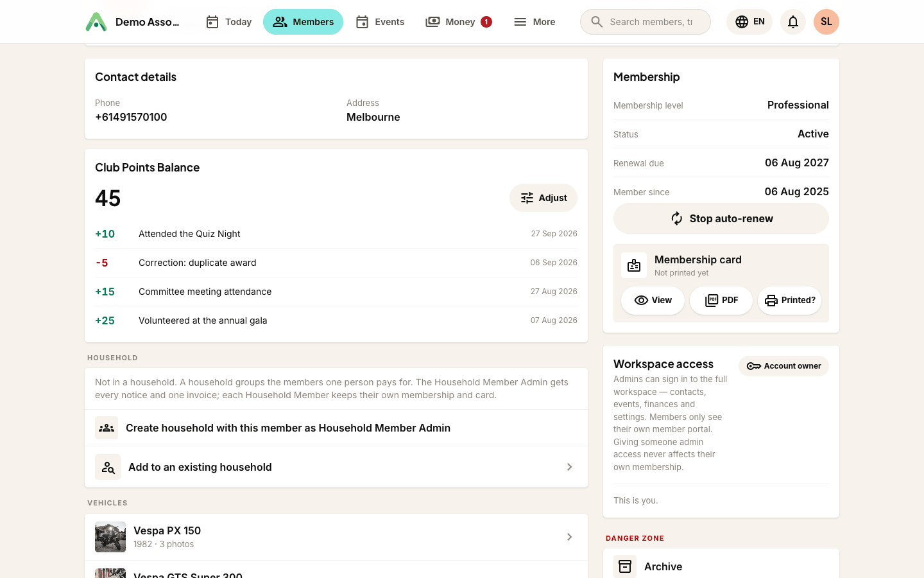Open the Money tab

(459, 22)
